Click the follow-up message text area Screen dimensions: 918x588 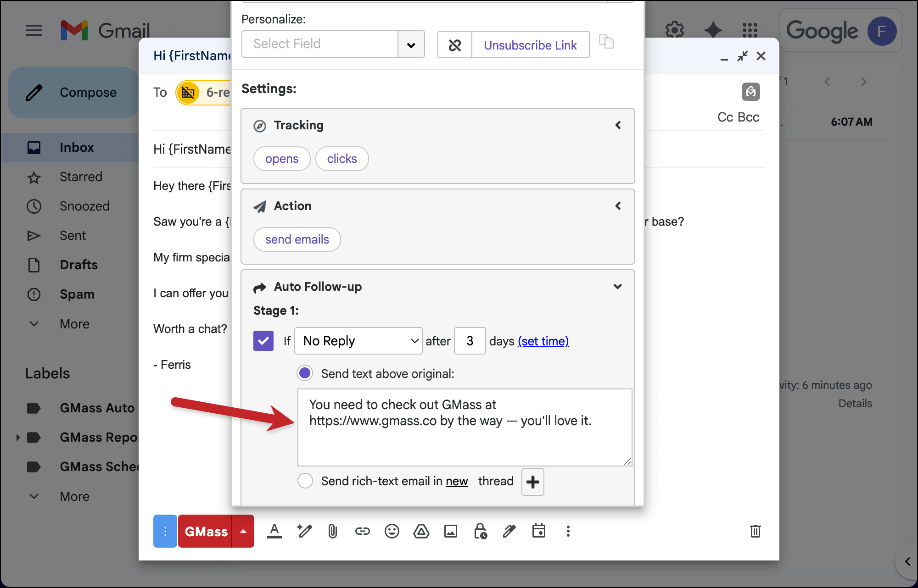(465, 427)
